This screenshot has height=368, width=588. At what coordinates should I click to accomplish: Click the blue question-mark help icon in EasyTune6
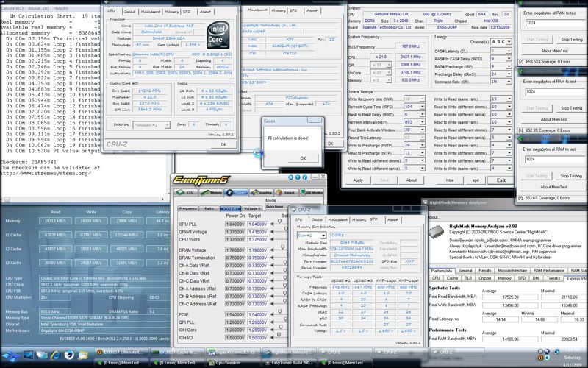coord(298,177)
